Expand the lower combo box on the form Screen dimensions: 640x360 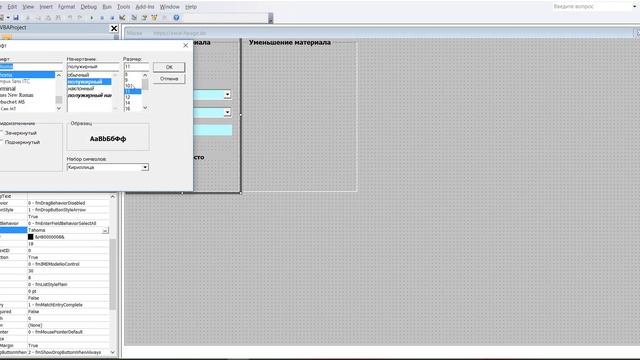[227, 112]
